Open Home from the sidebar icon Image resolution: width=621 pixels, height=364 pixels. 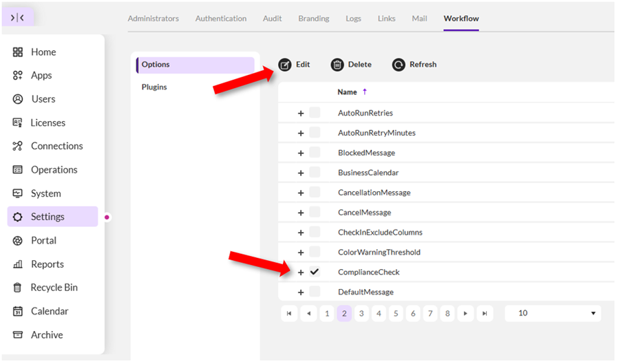pyautogui.click(x=18, y=52)
